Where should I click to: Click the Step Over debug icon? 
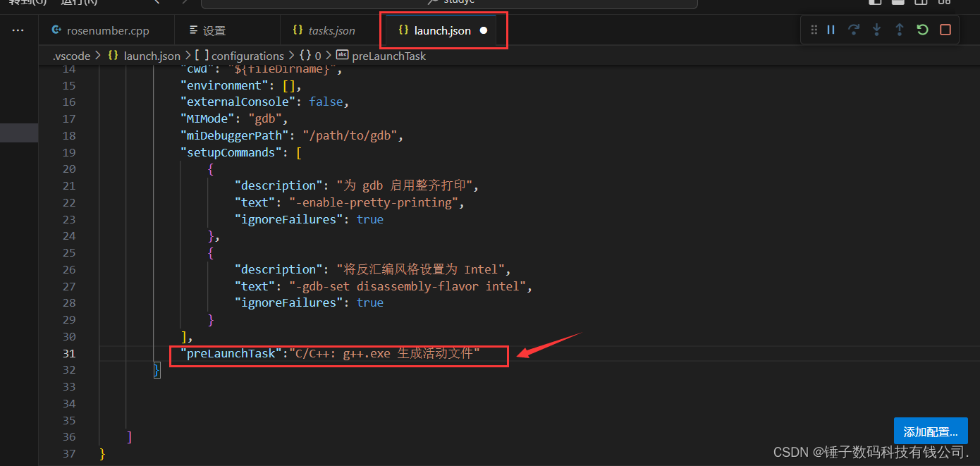click(853, 30)
